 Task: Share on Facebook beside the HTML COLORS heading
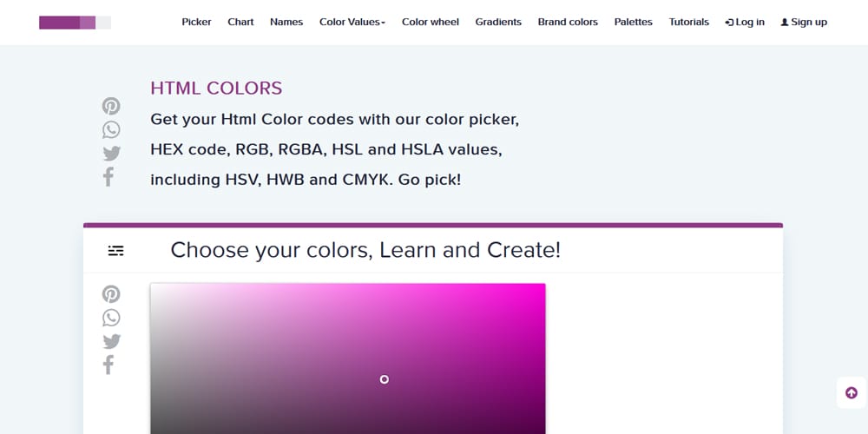[108, 177]
